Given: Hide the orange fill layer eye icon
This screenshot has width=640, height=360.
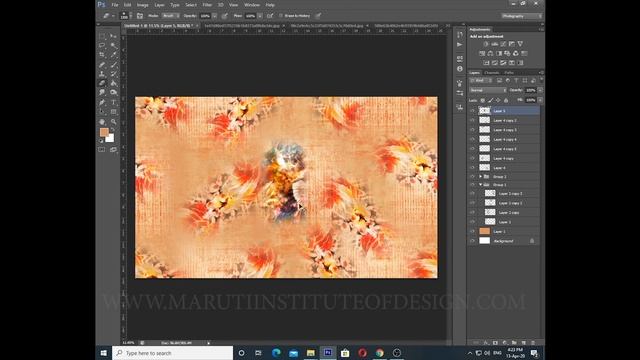Looking at the screenshot, I should pos(473,231).
